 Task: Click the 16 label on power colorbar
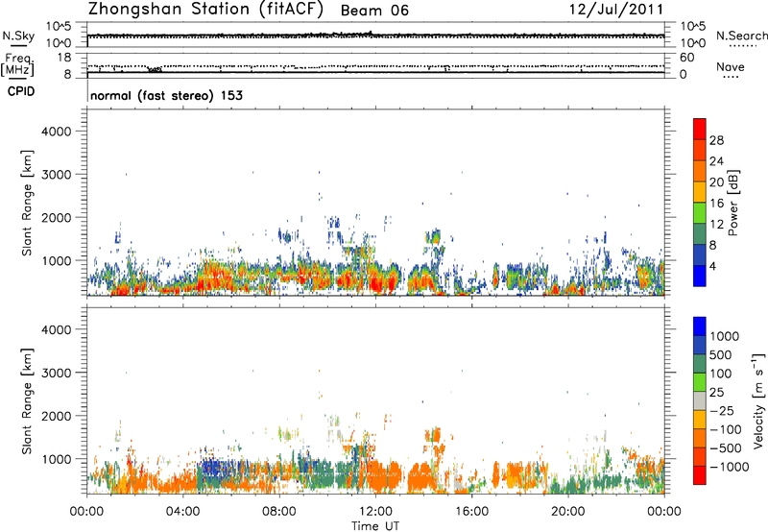click(716, 204)
